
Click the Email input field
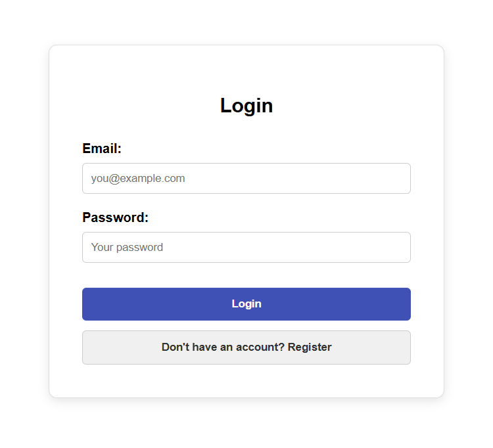pos(246,179)
